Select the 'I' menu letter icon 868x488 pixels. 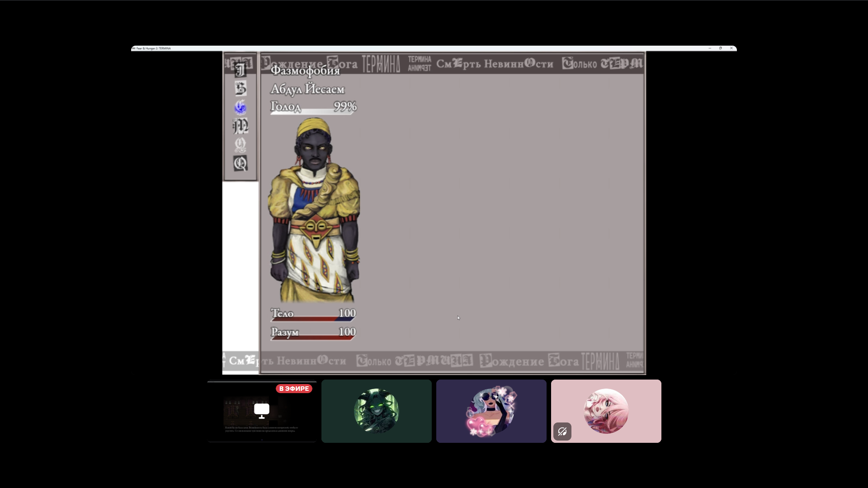pos(241,70)
